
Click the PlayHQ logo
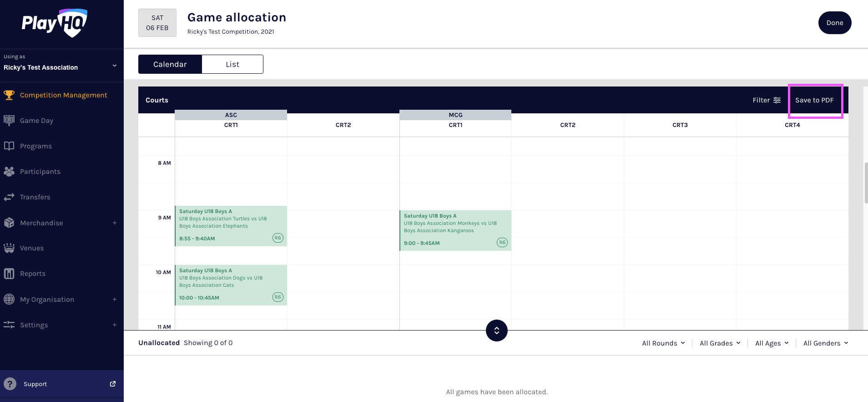[55, 23]
